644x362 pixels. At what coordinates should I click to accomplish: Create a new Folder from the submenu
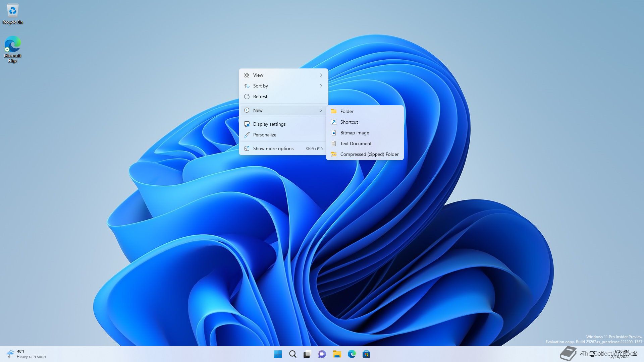(x=365, y=111)
